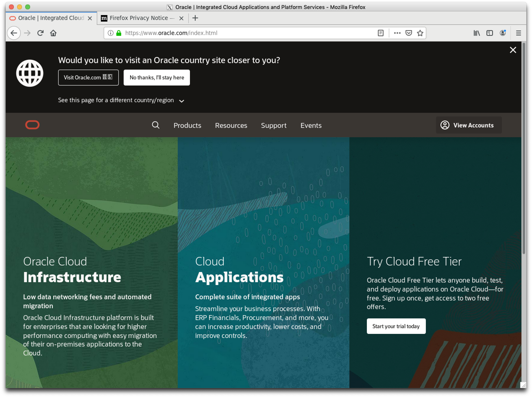Toggle the sidebar panel icon
The image size is (532, 397).
[489, 33]
